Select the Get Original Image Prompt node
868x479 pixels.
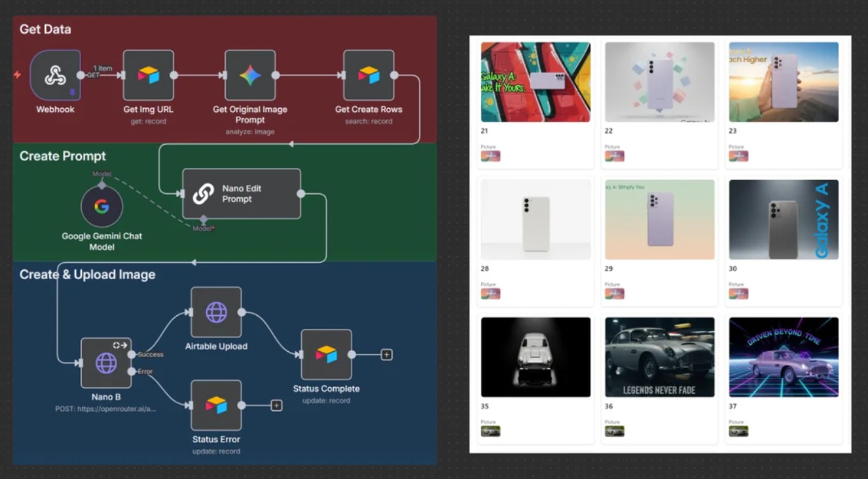click(250, 75)
